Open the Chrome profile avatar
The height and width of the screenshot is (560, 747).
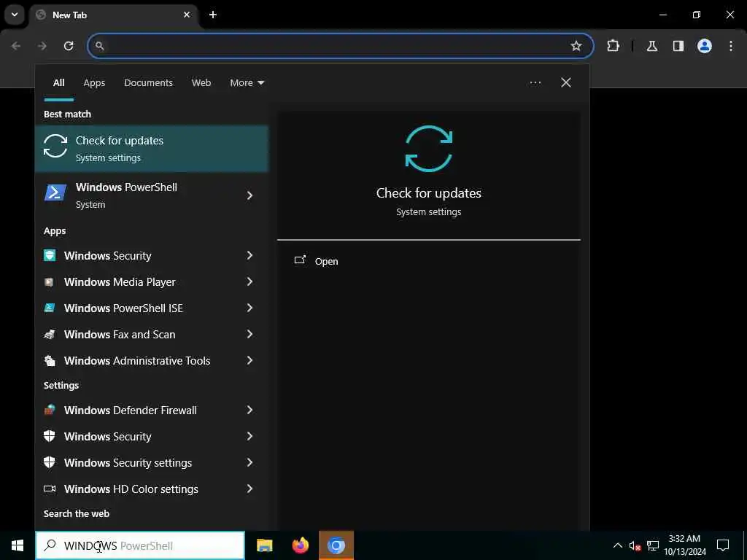(705, 46)
